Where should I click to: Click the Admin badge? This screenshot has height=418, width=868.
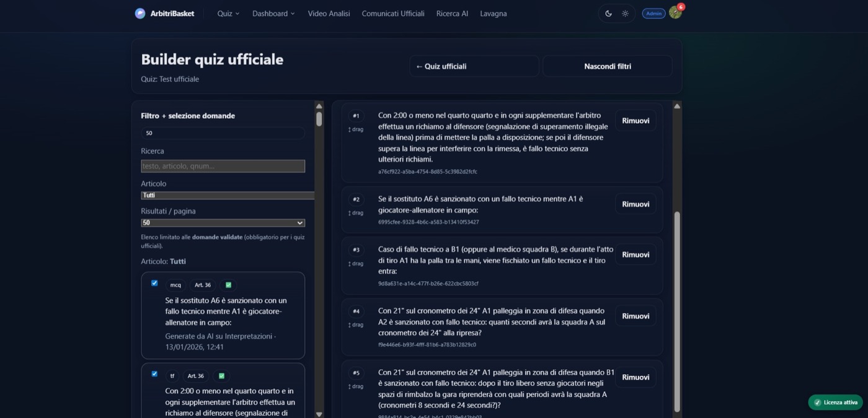pos(653,13)
